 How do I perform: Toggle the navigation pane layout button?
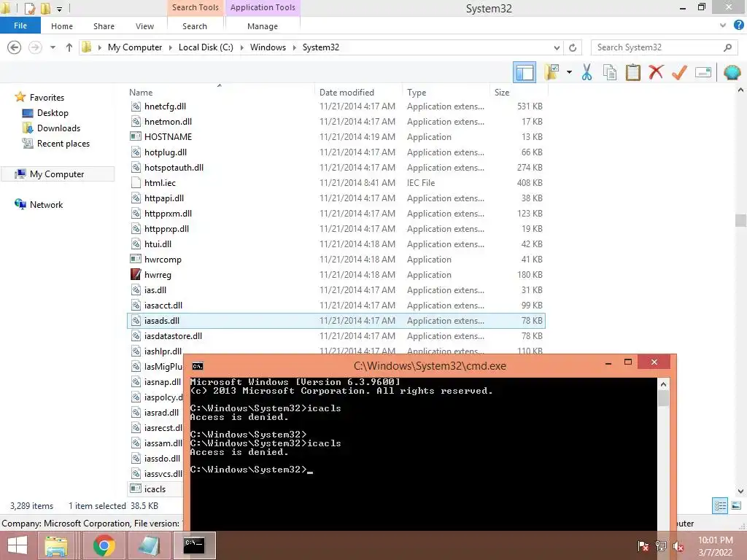pos(524,72)
